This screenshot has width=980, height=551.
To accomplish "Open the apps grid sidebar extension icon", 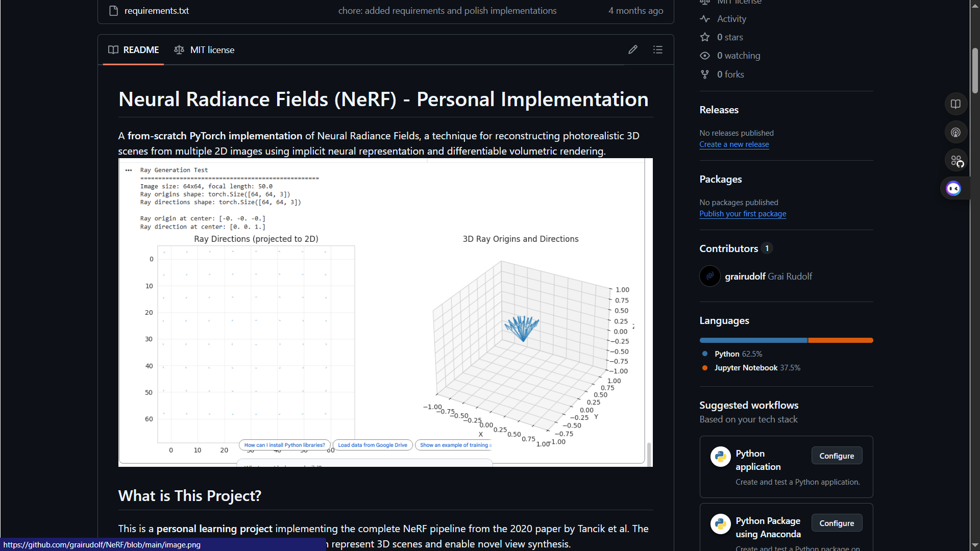I will pos(956,161).
